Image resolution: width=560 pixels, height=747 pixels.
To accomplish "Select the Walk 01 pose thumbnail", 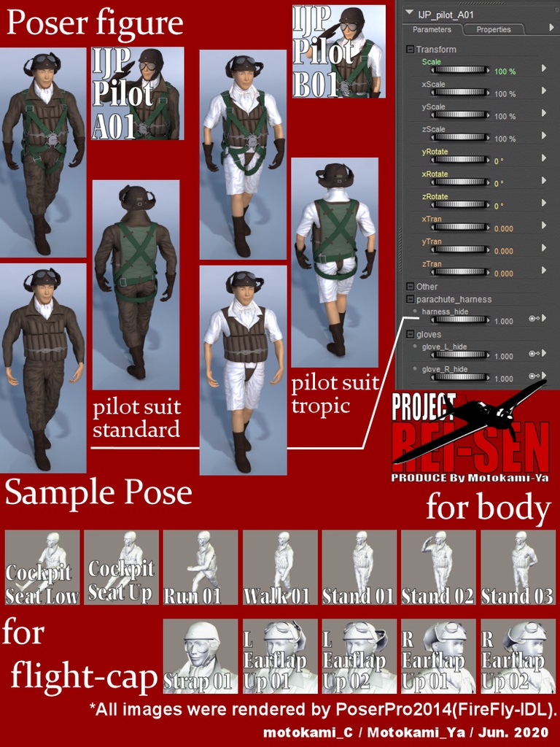I will (280, 568).
